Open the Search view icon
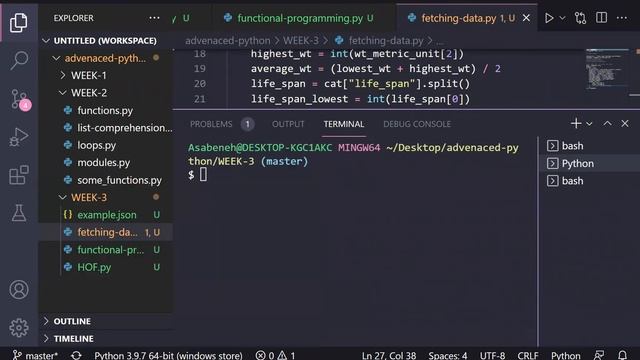This screenshot has width=640, height=360. tap(19, 60)
